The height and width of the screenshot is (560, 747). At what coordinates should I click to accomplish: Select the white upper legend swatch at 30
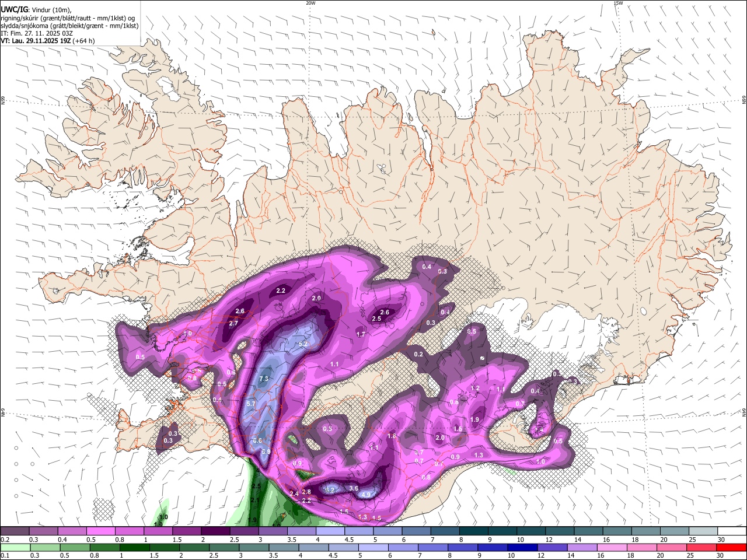tap(732, 531)
